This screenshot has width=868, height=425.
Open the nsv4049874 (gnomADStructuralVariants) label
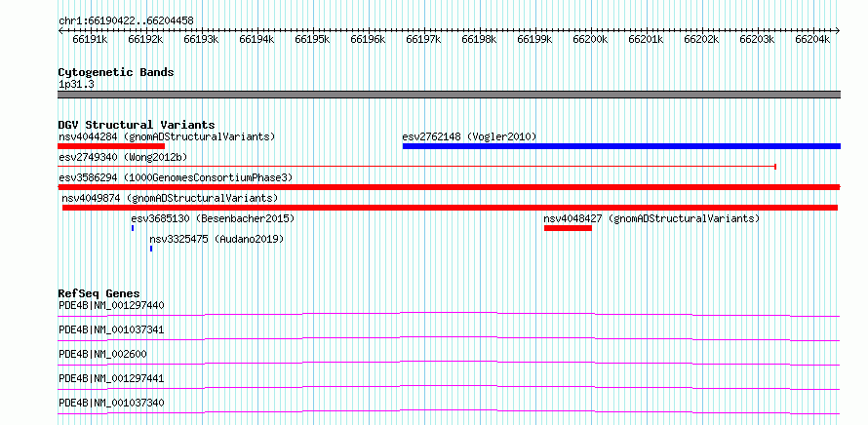[170, 198]
